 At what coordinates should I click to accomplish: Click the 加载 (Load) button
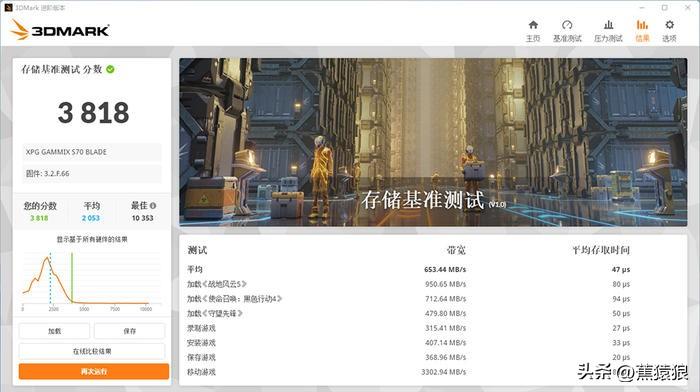pos(54,331)
